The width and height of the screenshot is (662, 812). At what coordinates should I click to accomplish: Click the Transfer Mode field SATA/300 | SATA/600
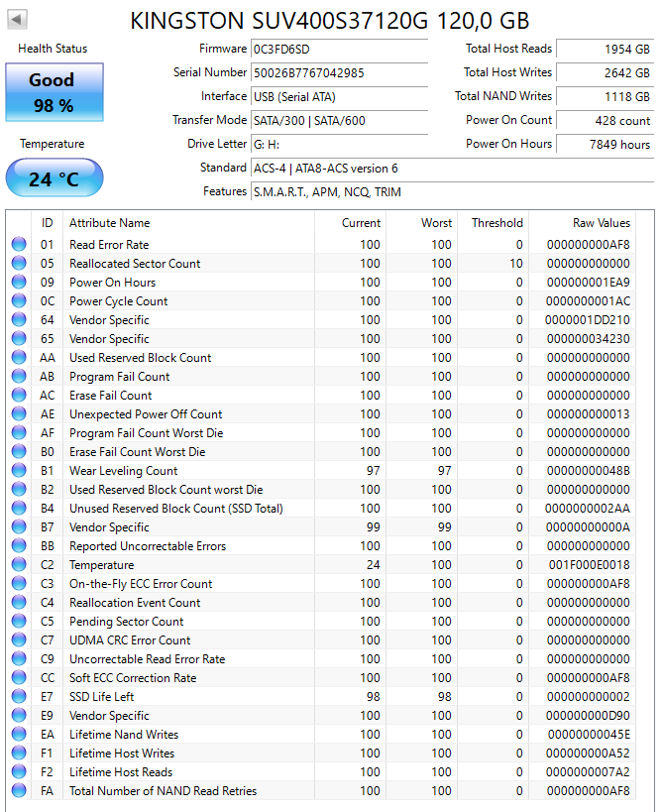[x=339, y=121]
